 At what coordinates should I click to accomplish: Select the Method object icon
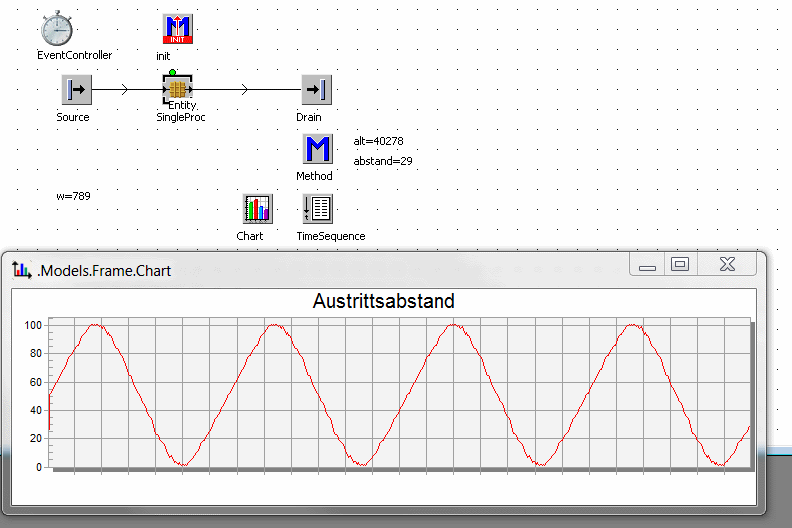pyautogui.click(x=317, y=149)
